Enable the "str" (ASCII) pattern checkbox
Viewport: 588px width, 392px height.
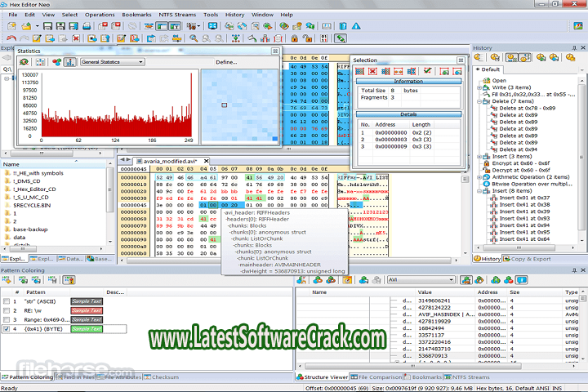pyautogui.click(x=7, y=301)
